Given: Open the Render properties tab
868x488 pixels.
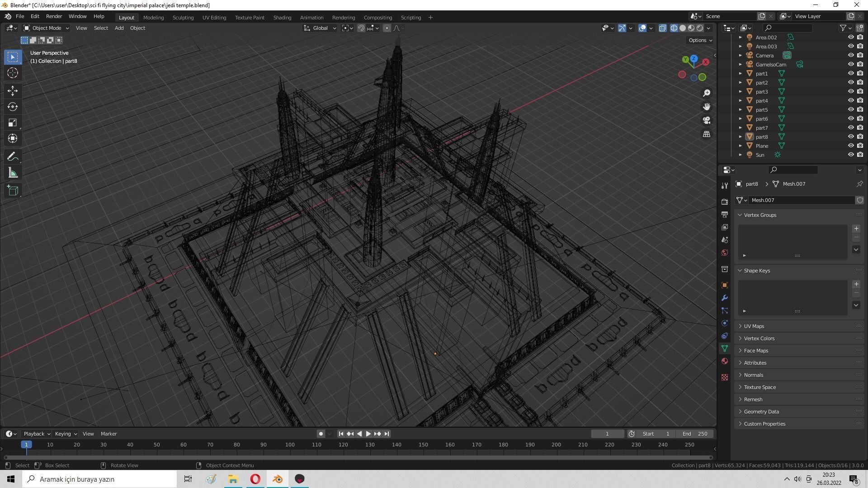Looking at the screenshot, I should click(x=725, y=202).
